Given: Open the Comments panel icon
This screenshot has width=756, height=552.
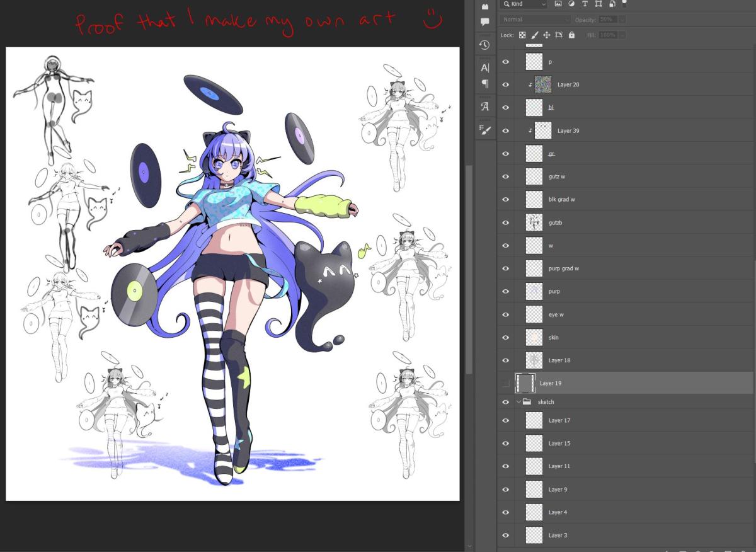Looking at the screenshot, I should click(484, 22).
